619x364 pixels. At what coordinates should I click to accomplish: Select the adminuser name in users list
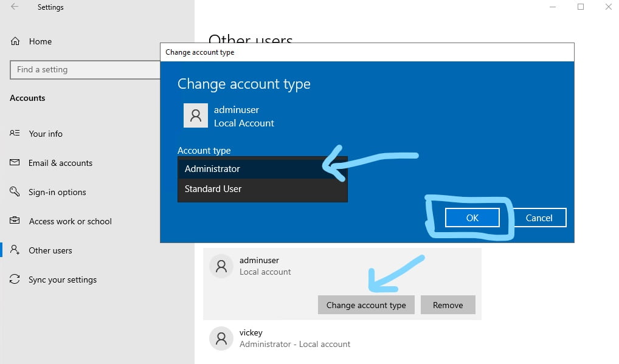[x=259, y=260]
